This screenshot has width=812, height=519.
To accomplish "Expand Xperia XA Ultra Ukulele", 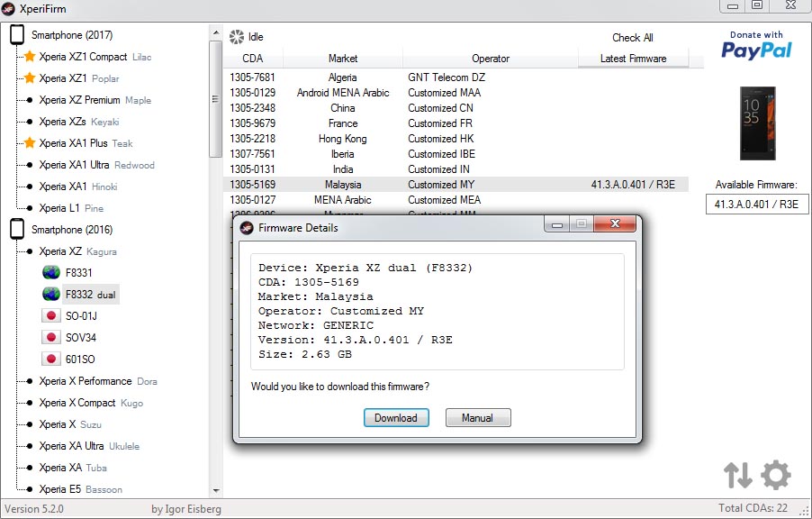I will click(30, 446).
